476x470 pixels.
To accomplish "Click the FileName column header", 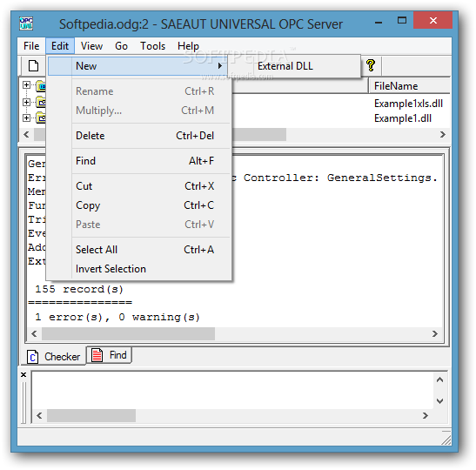I will coord(409,86).
